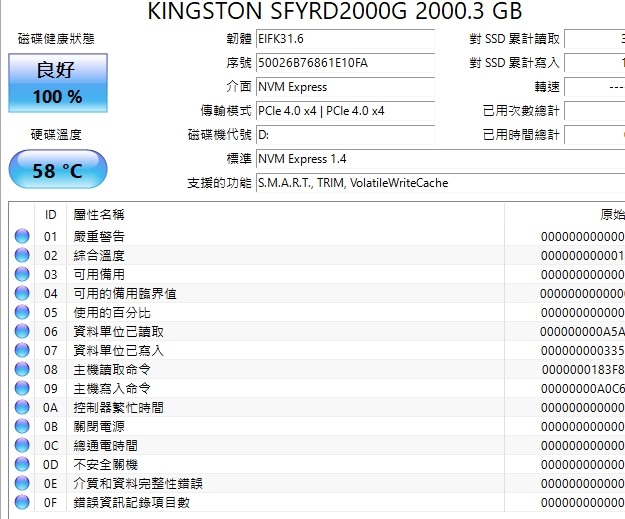Viewport: 625px width, 519px height.
Task: Select attribute name 介質和資料完整性錯誤
Action: (138, 484)
